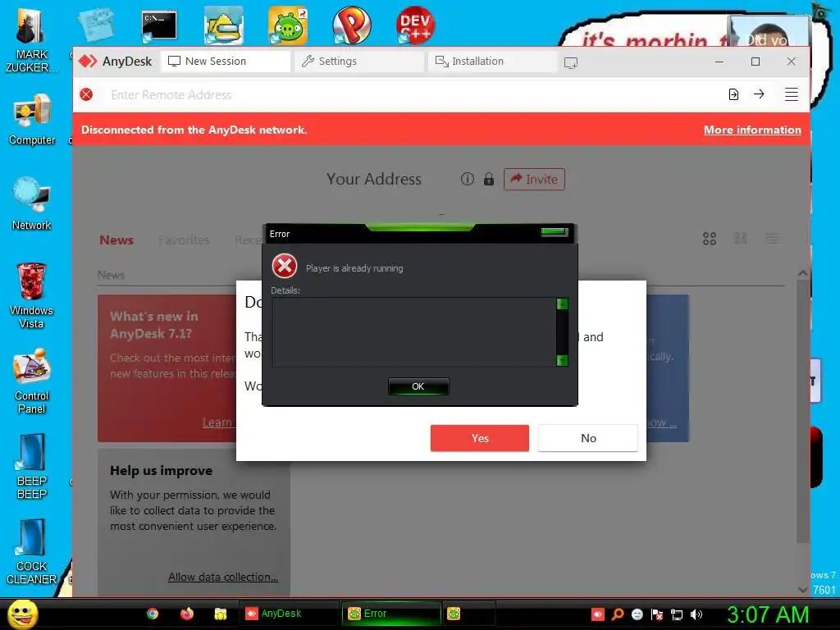Image resolution: width=840 pixels, height=630 pixels.
Task: Click the 3:07 AM clock
Action: tap(767, 614)
